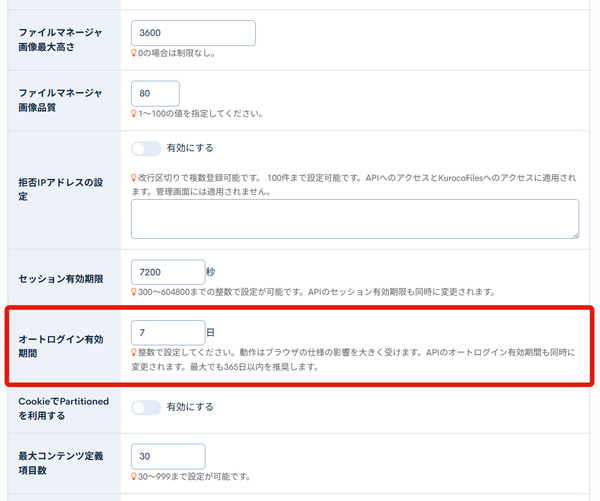Click the 拒否IPアドレスの設定 row label
Viewport: 600px width, 501px height.
coord(61,189)
